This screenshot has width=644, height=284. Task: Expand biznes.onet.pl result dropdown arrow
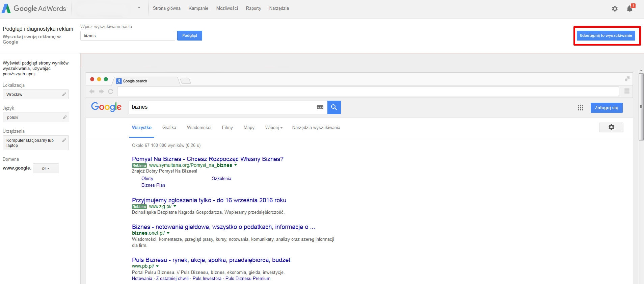(x=168, y=233)
